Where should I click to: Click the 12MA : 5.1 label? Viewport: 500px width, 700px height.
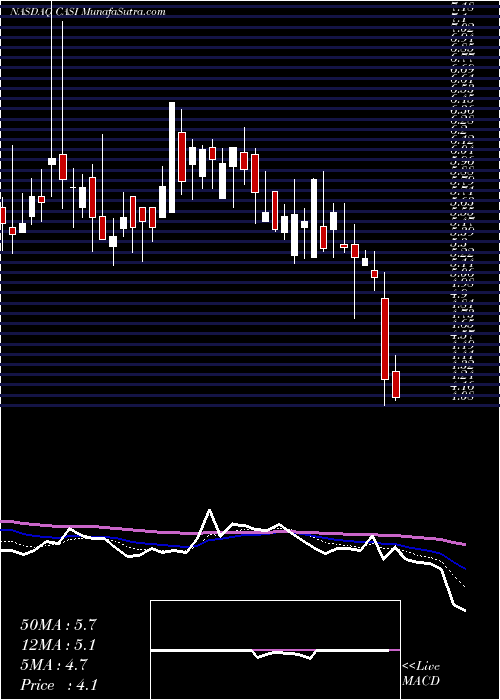click(x=58, y=645)
